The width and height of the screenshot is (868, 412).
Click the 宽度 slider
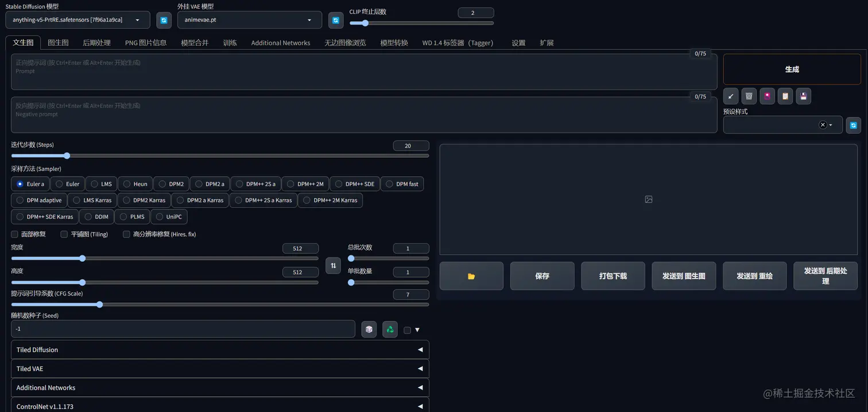point(165,258)
